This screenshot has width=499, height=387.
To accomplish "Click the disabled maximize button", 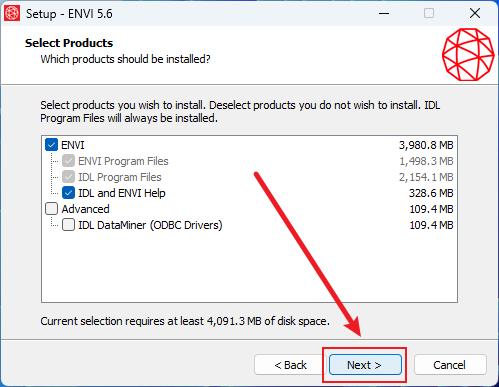I will [x=429, y=13].
